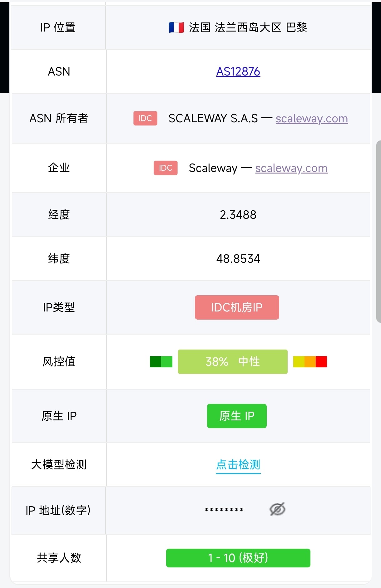
Task: Click the 38% 中性 risk score bar
Action: click(x=233, y=362)
